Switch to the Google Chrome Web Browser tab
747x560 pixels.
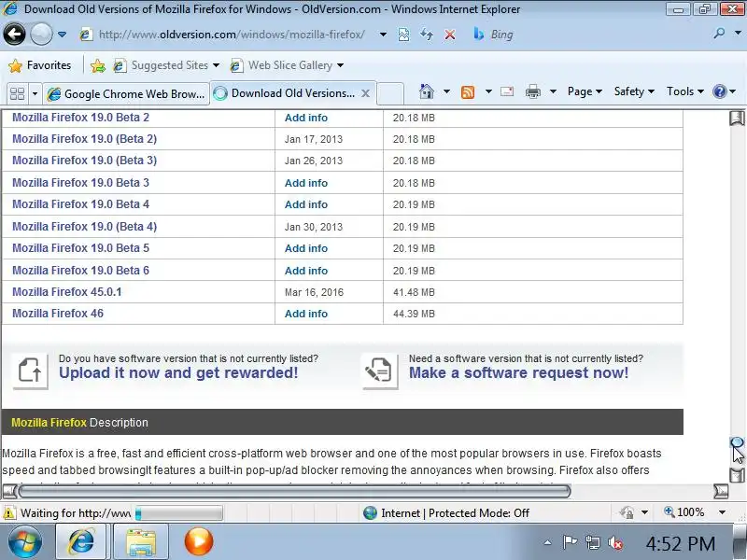coord(126,94)
